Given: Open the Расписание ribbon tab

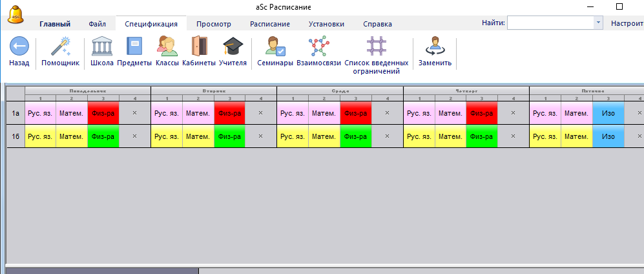Looking at the screenshot, I should pos(269,24).
